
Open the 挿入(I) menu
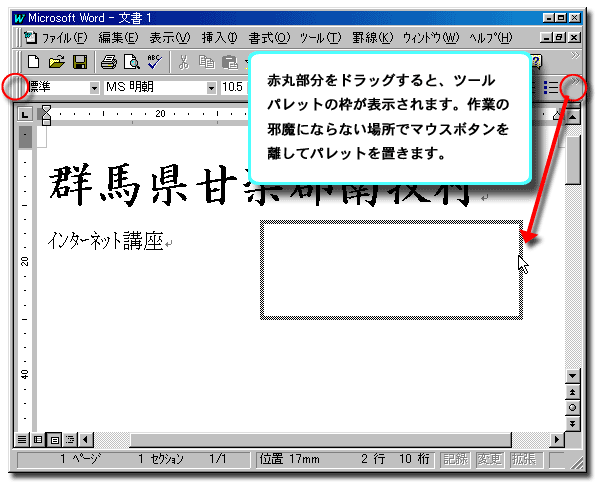pos(219,38)
